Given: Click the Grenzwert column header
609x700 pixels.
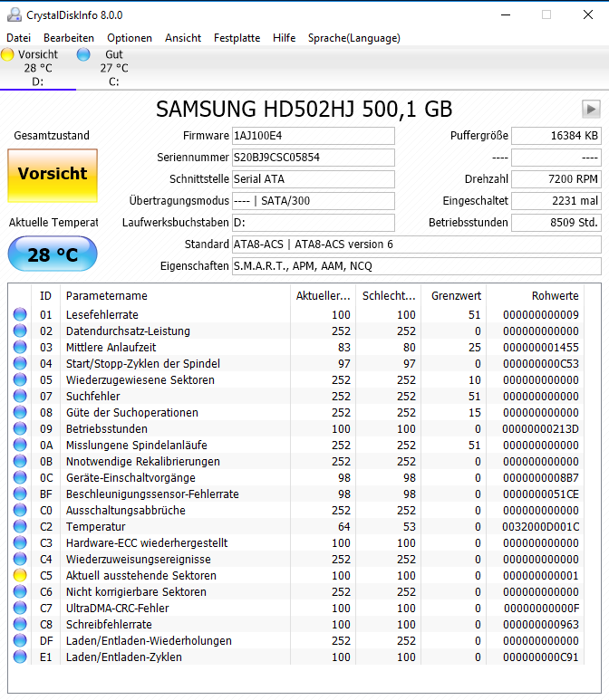Looking at the screenshot, I should pyautogui.click(x=453, y=295).
